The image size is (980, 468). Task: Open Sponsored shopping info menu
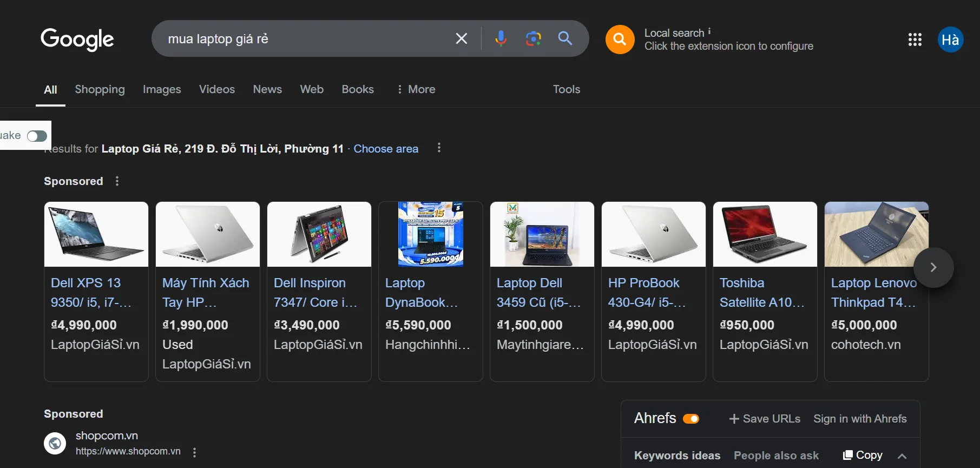tap(117, 181)
